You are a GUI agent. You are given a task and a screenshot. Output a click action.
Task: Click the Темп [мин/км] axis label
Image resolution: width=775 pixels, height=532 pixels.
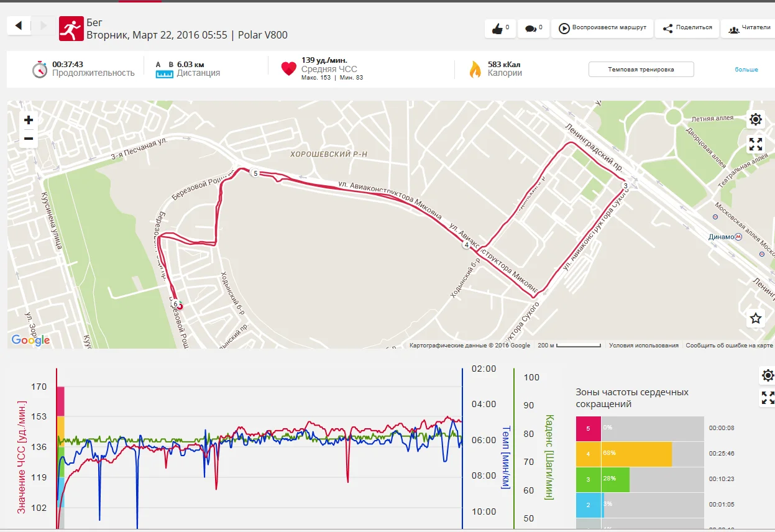click(x=505, y=457)
